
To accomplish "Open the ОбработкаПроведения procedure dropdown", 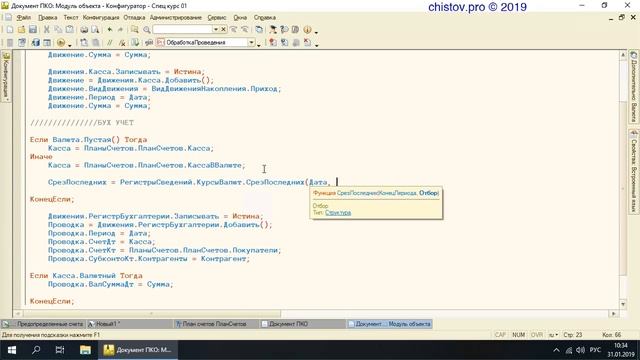I will pos(251,42).
